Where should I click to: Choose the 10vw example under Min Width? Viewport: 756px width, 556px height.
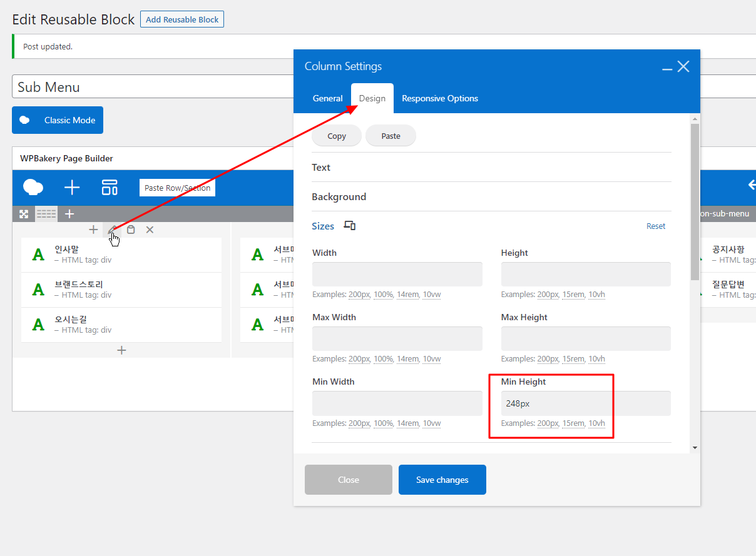point(432,423)
